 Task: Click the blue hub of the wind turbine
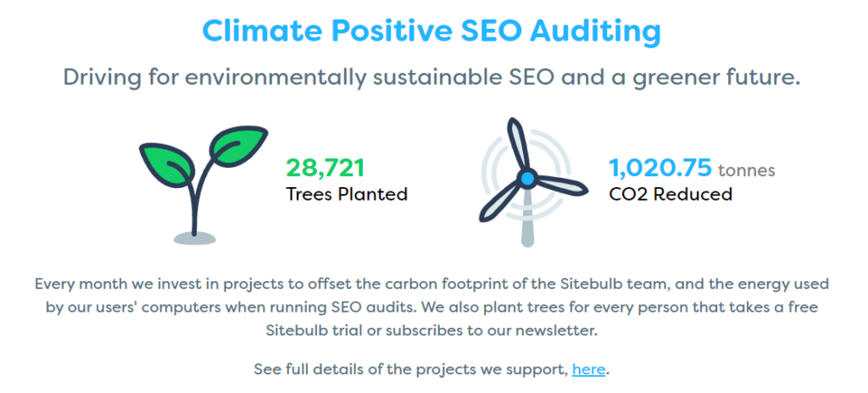click(x=527, y=178)
